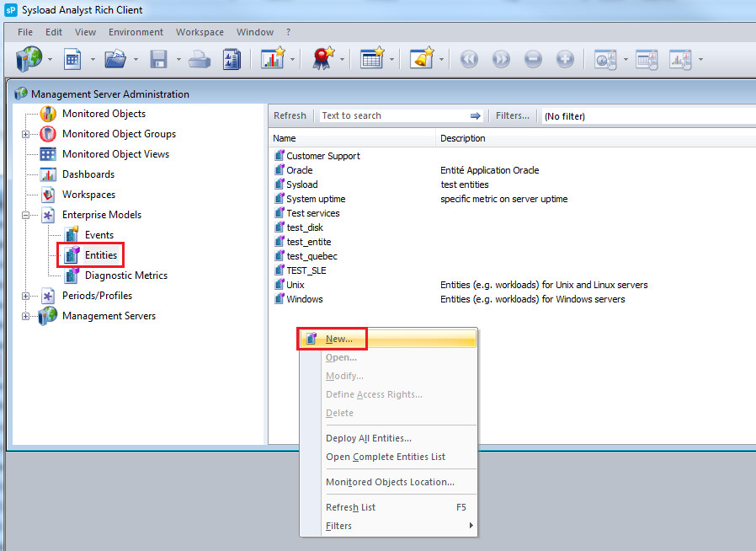756x551 pixels.
Task: Click the Workspaces tree icon
Action: pyautogui.click(x=48, y=195)
